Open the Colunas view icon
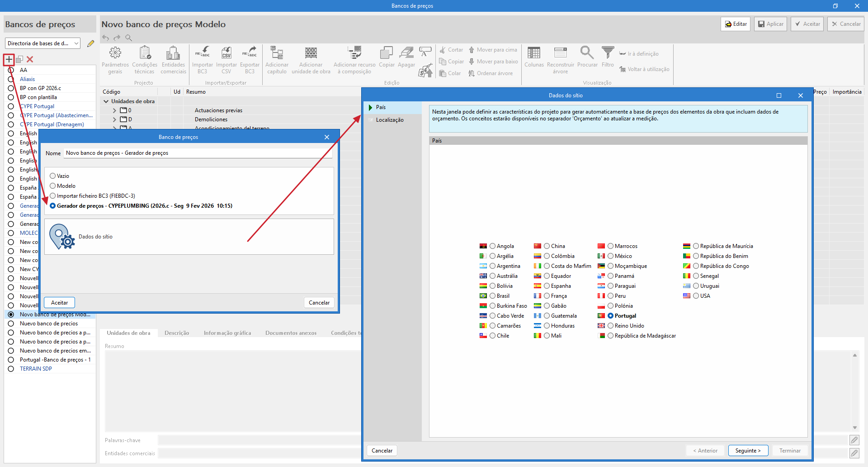 pos(534,57)
